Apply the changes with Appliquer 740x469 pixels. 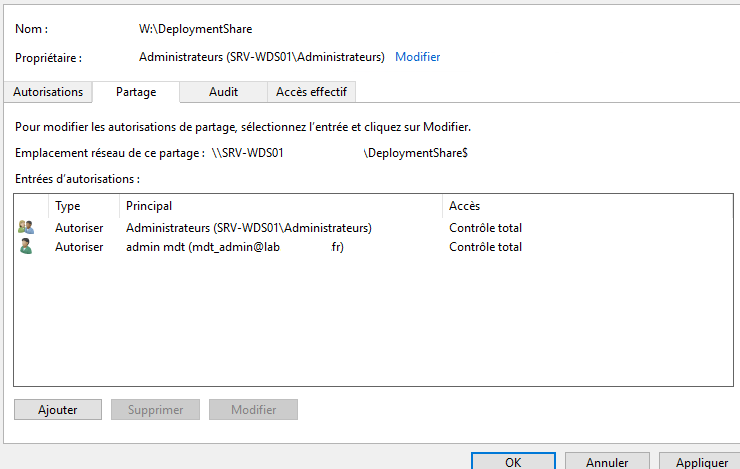(x=701, y=462)
